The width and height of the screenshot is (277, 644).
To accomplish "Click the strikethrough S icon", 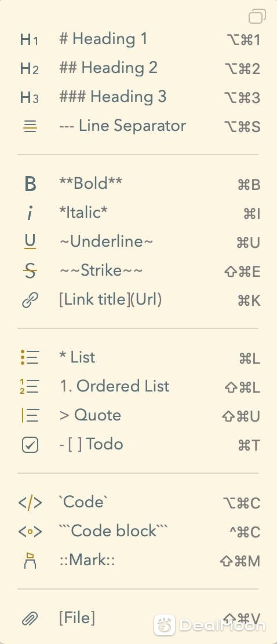I will point(30,271).
